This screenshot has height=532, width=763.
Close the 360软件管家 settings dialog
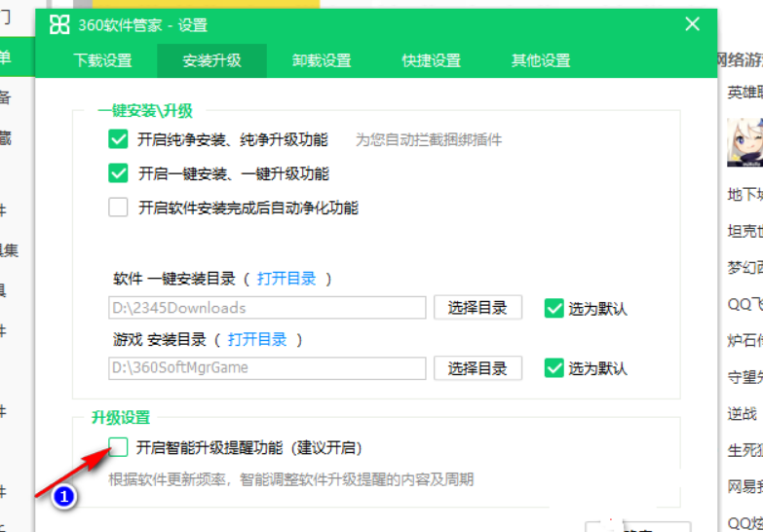coord(692,23)
